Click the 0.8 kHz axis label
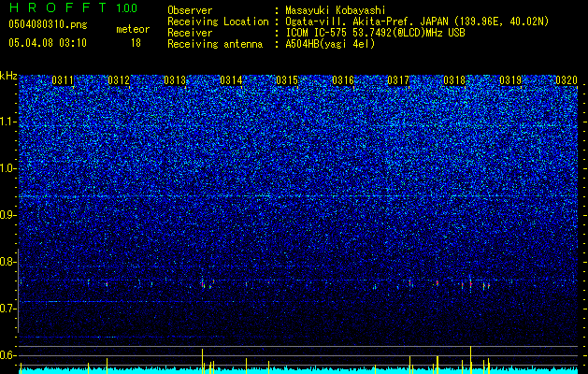The width and height of the screenshot is (588, 374). [x=8, y=262]
